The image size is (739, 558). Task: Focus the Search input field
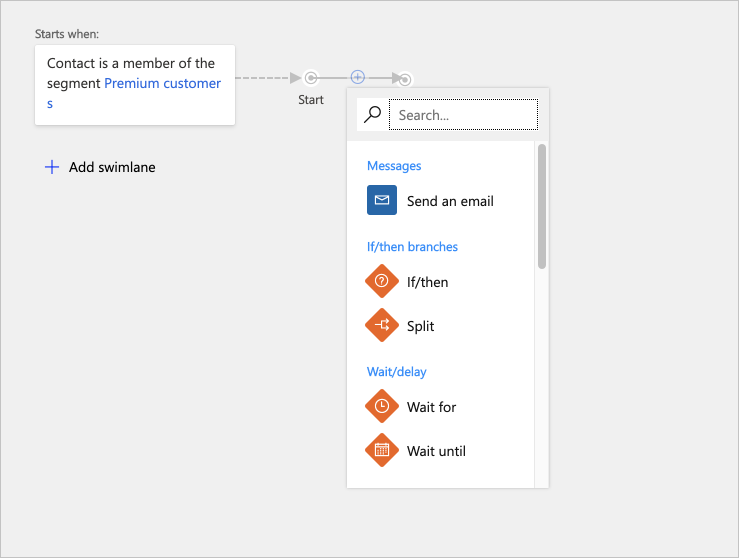tap(463, 115)
